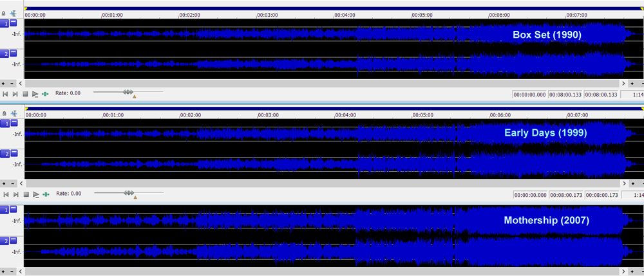Stop playback of the Early Days file
Image resolution: width=644 pixels, height=276 pixels.
(25, 194)
